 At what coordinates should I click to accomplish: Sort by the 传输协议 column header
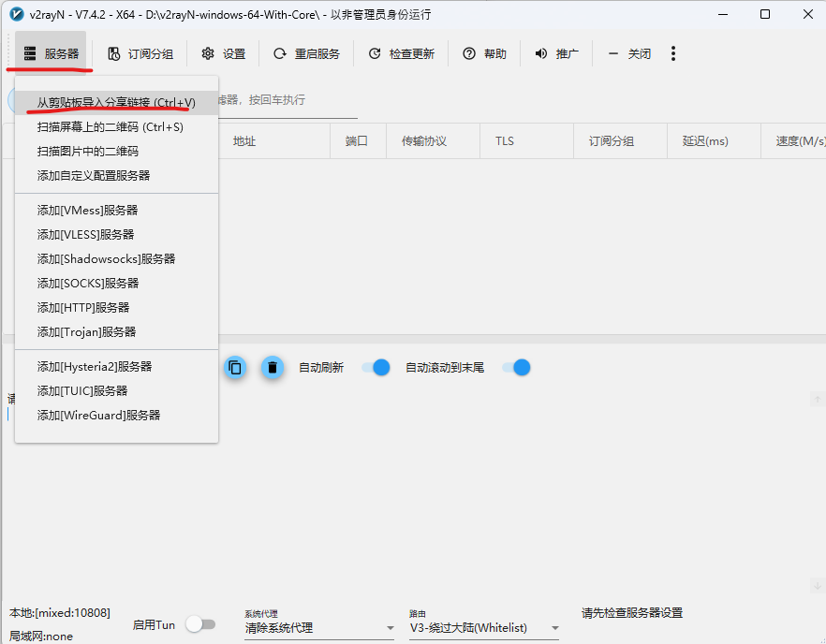433,141
